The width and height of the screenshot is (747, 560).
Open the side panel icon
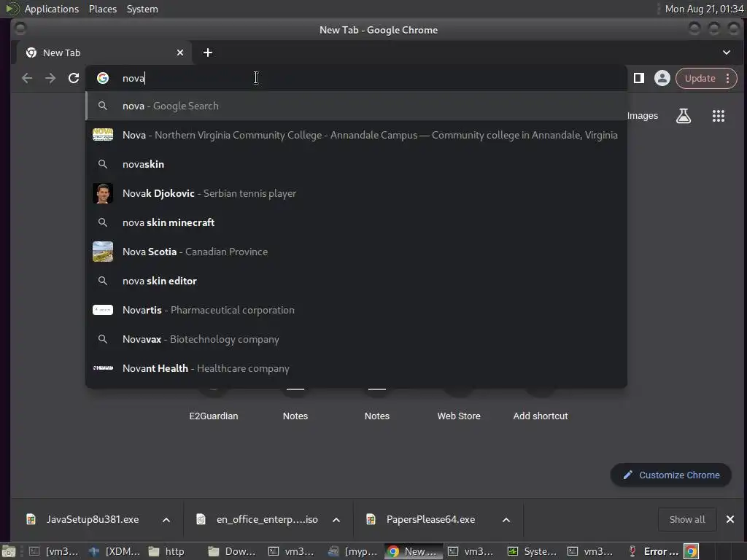tap(639, 78)
